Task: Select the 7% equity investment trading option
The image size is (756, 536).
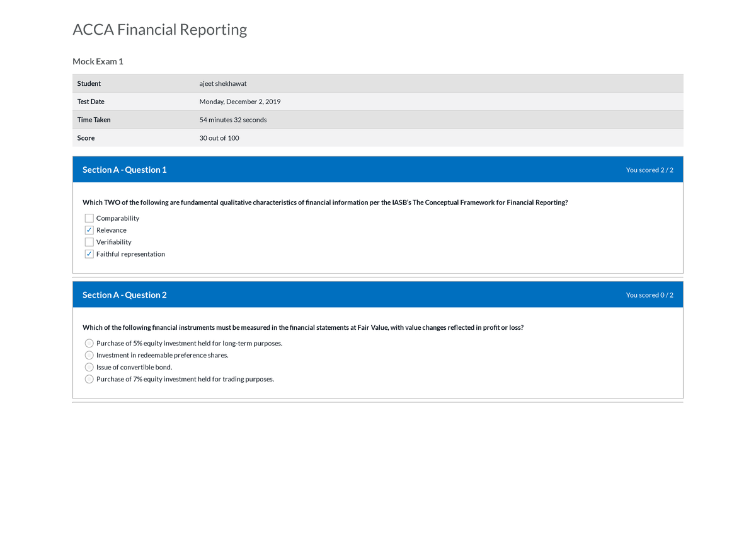Action: coord(89,378)
